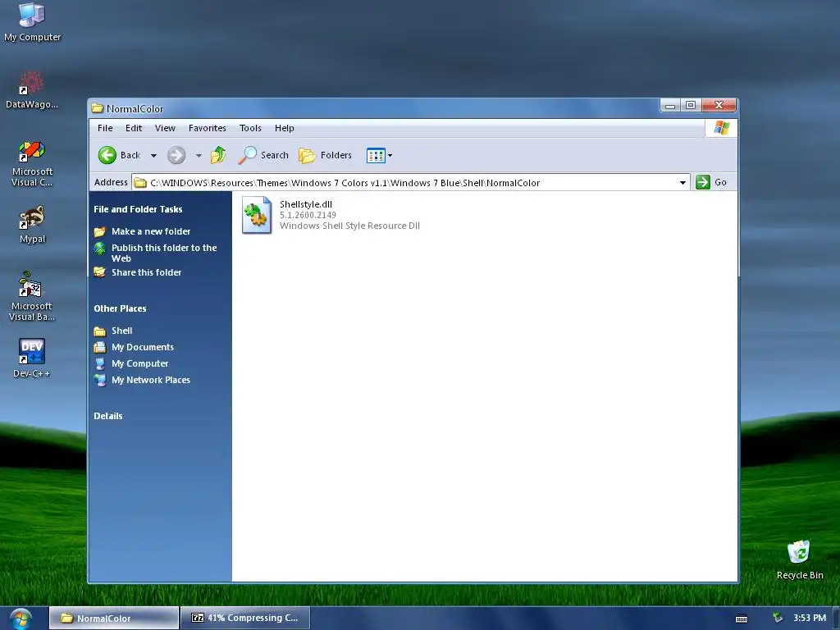Select the Dev-C++ desktop shortcut
The width and height of the screenshot is (840, 630).
(32, 358)
